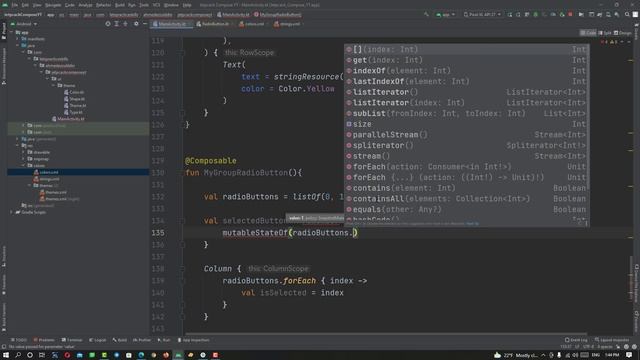Viewport: 640px width, 360px height.
Task: Click Android Studio icon in the taskbar
Action: pyautogui.click(x=178, y=355)
